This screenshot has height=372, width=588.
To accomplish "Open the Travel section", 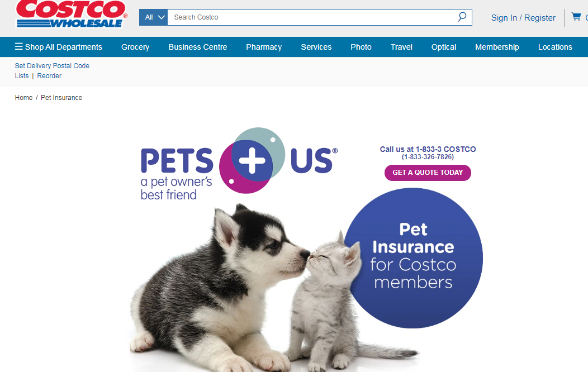I will (x=401, y=47).
